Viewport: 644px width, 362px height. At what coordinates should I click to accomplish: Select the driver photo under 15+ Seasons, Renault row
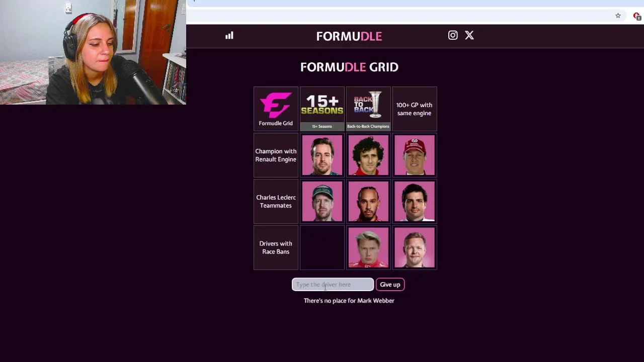point(322,155)
